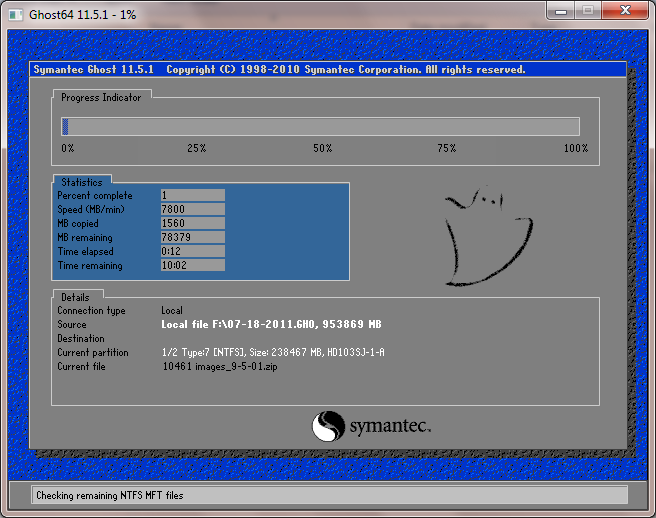Click the Time elapsed value field
This screenshot has height=518, width=656.
coord(192,252)
